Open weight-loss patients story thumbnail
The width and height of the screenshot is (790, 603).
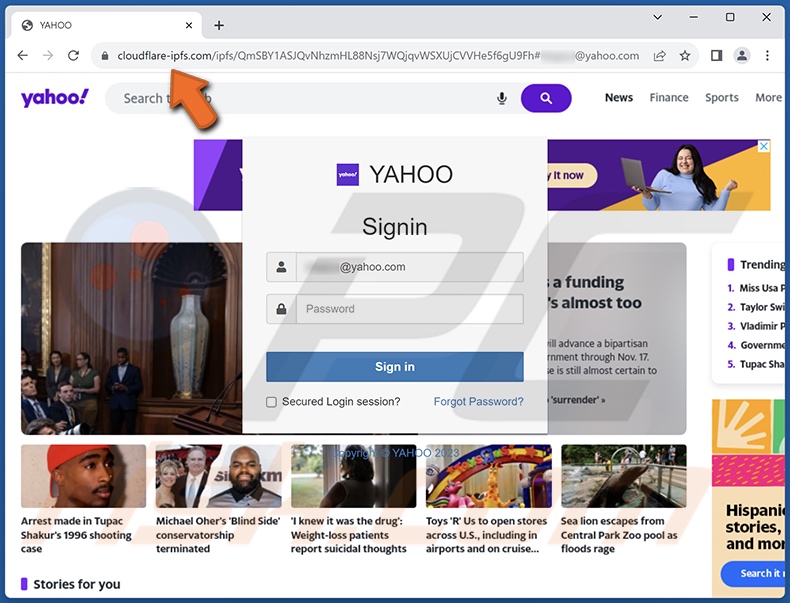point(353,476)
